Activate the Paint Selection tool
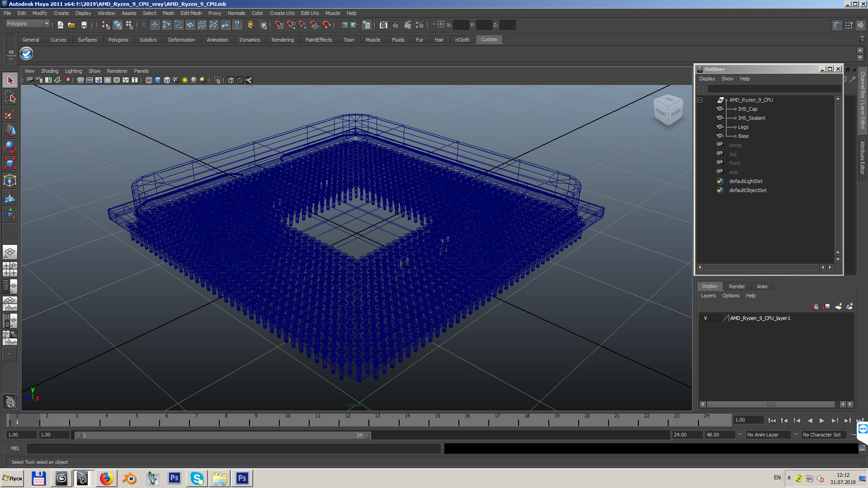This screenshot has height=488, width=868. (10, 114)
